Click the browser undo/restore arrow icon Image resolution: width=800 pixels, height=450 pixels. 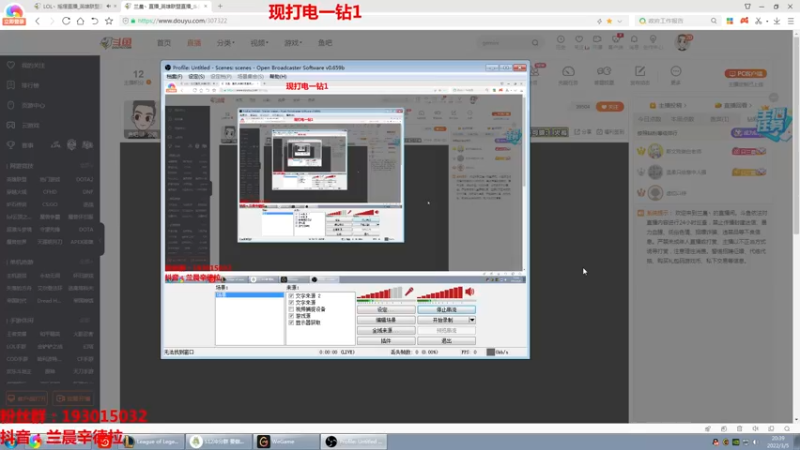click(x=94, y=21)
